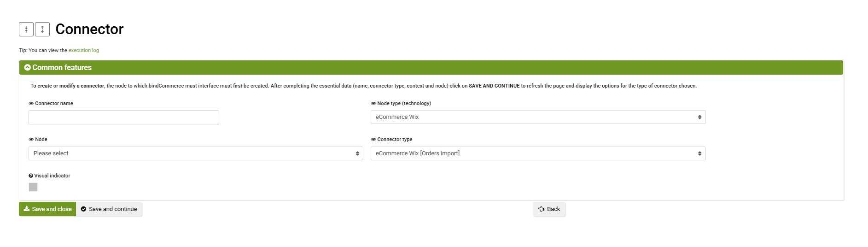
Task: Pick the gray Visual indicator color swatch
Action: [x=33, y=187]
